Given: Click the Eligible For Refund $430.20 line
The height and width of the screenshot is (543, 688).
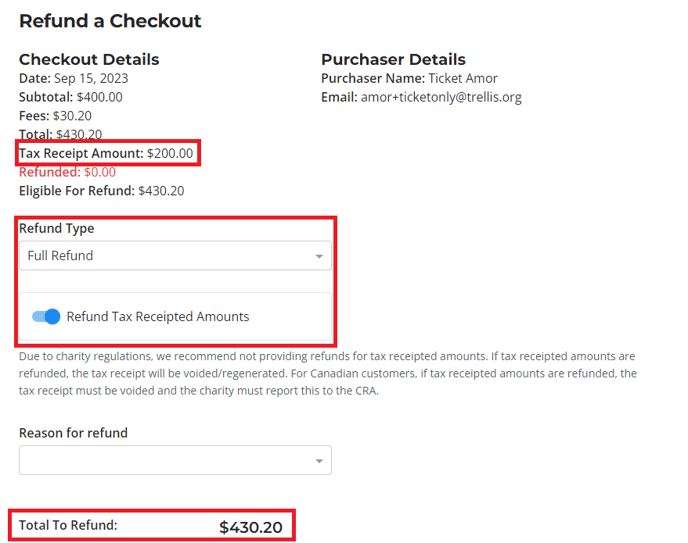Looking at the screenshot, I should click(101, 191).
